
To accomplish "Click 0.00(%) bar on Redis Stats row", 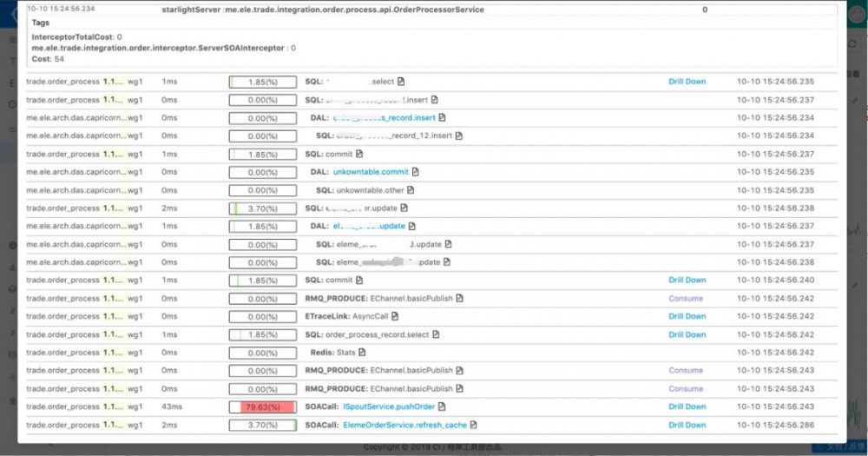I will [262, 353].
